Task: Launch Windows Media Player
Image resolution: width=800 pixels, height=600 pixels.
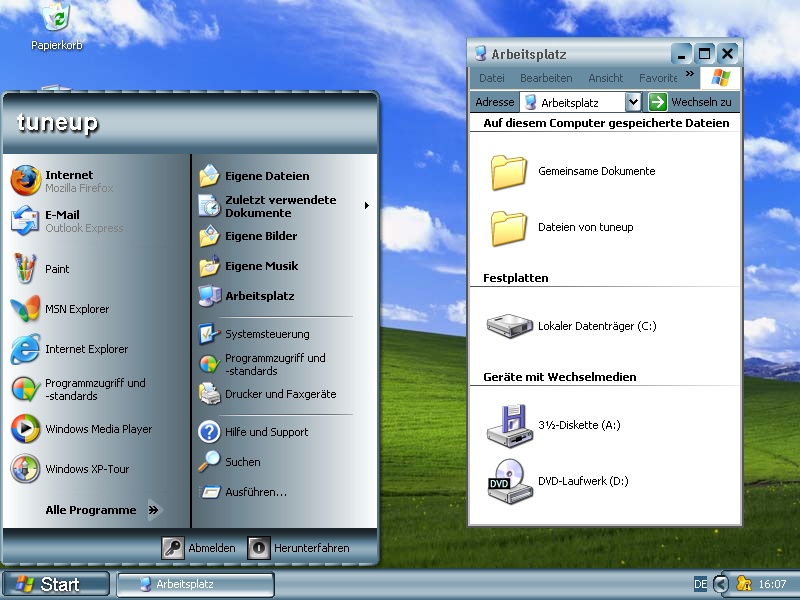Action: click(82, 429)
